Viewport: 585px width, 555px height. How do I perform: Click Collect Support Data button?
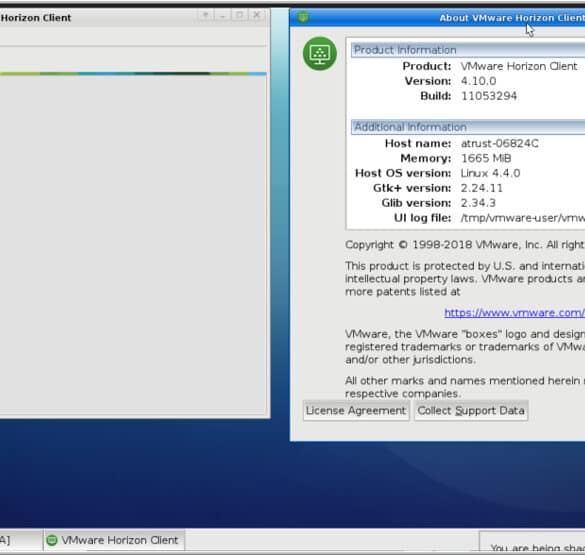point(471,411)
